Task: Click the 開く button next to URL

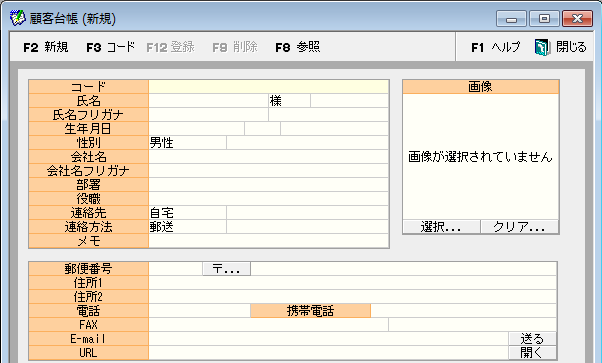Action: (x=532, y=352)
